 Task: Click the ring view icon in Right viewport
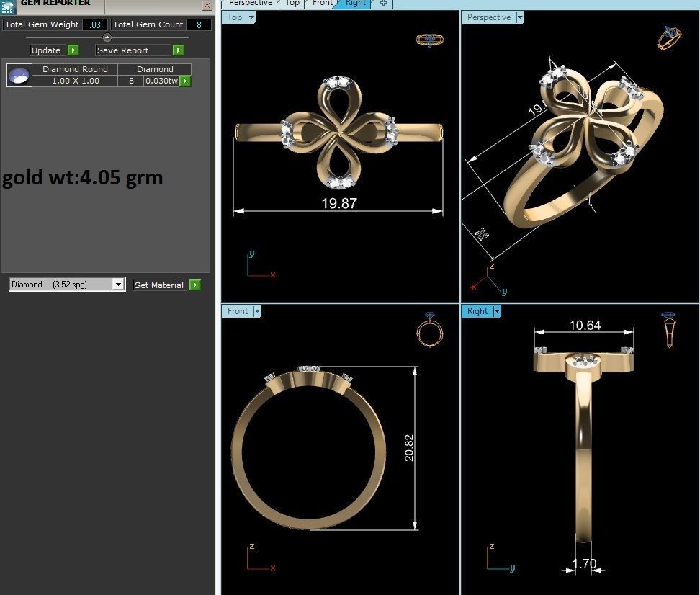point(669,330)
